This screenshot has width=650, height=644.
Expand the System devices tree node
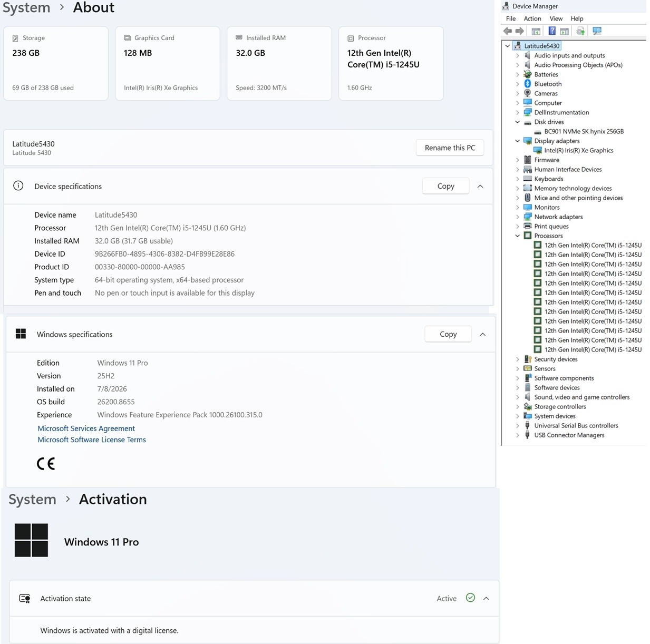point(518,416)
